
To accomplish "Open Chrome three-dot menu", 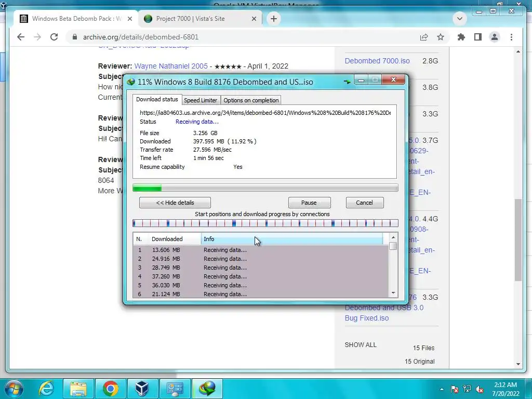I will tap(511, 37).
